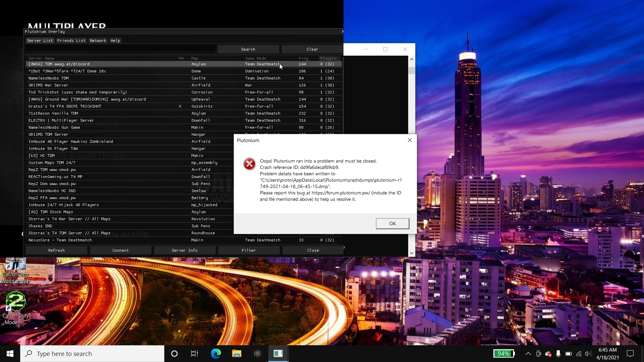This screenshot has width=644, height=362.
Task: Open Server Info
Action: pos(184,250)
